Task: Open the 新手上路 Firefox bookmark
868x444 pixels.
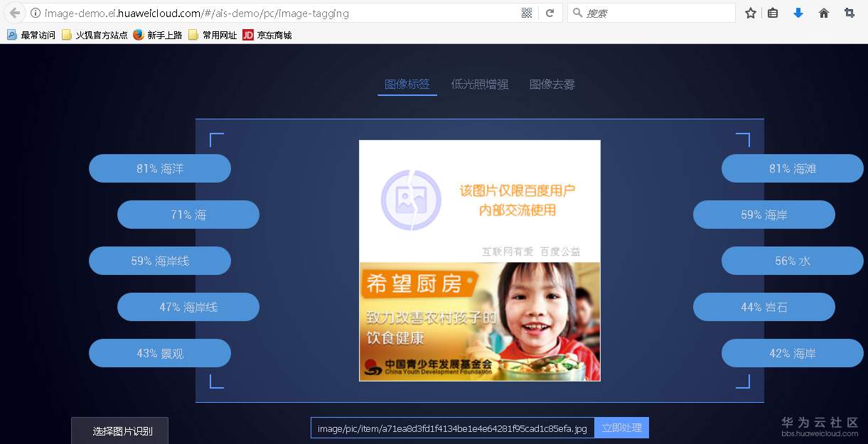Action: point(157,35)
